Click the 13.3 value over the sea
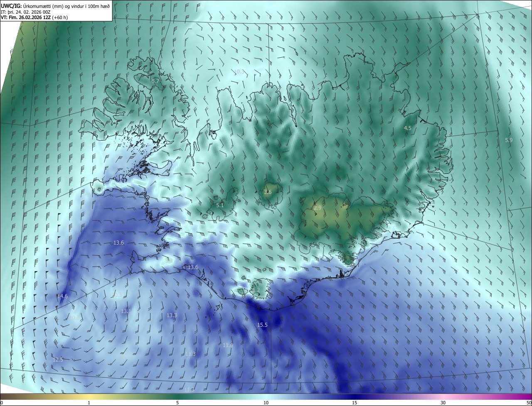 click(172, 316)
